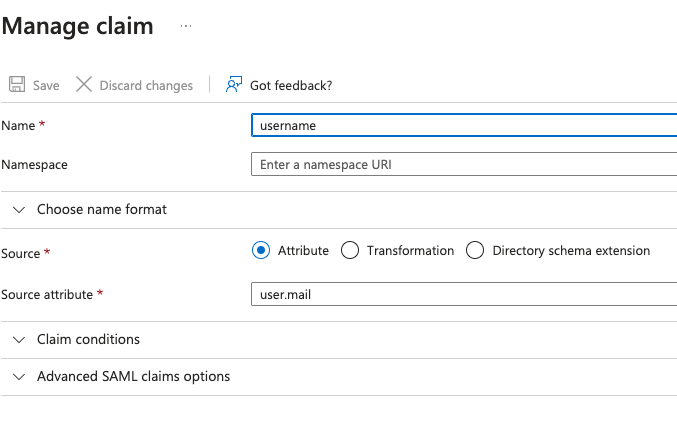Click the Namespace URI input field
Image resolution: width=677 pixels, height=437 pixels.
(x=464, y=164)
